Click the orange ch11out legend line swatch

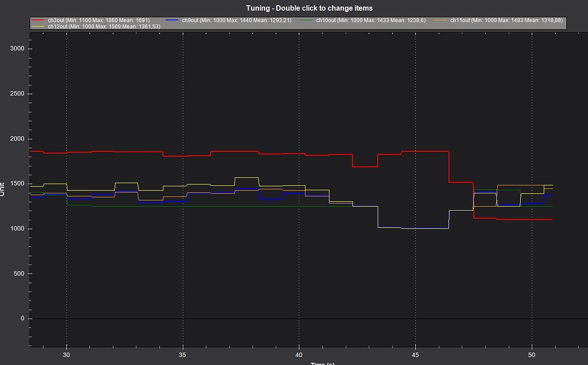pos(441,20)
